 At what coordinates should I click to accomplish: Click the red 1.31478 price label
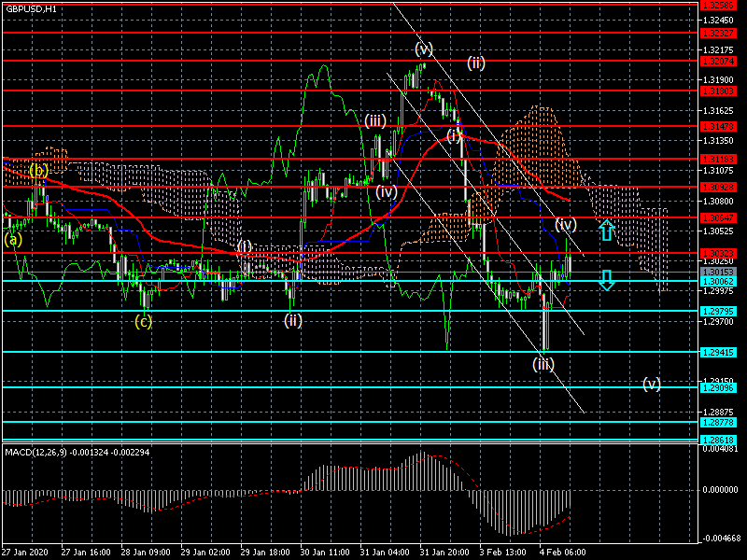click(718, 127)
